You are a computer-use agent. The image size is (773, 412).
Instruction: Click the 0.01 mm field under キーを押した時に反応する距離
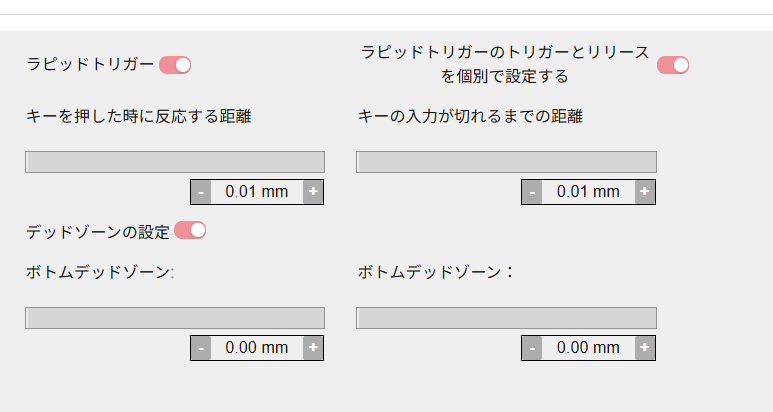point(257,192)
